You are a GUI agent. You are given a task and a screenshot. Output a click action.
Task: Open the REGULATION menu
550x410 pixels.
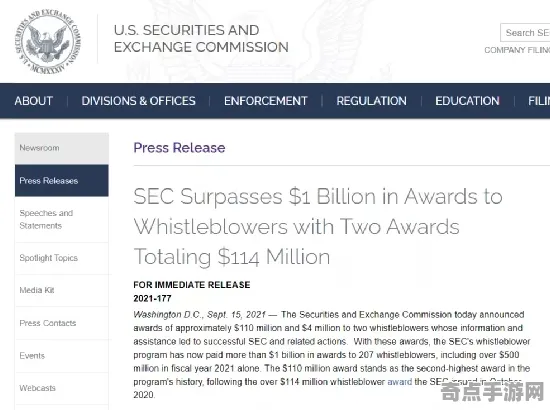tap(371, 101)
